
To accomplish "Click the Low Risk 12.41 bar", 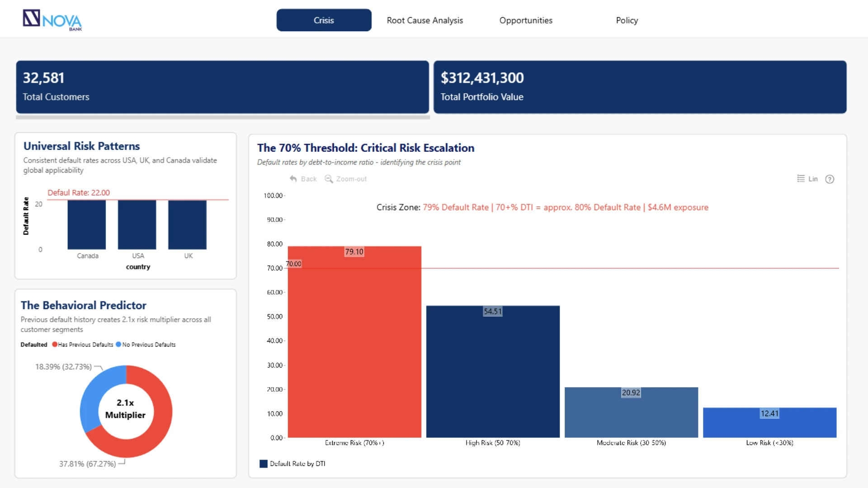I will (769, 423).
